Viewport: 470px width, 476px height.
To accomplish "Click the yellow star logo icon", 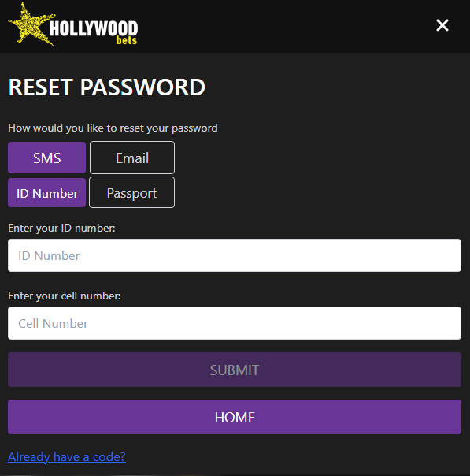I will (31, 25).
